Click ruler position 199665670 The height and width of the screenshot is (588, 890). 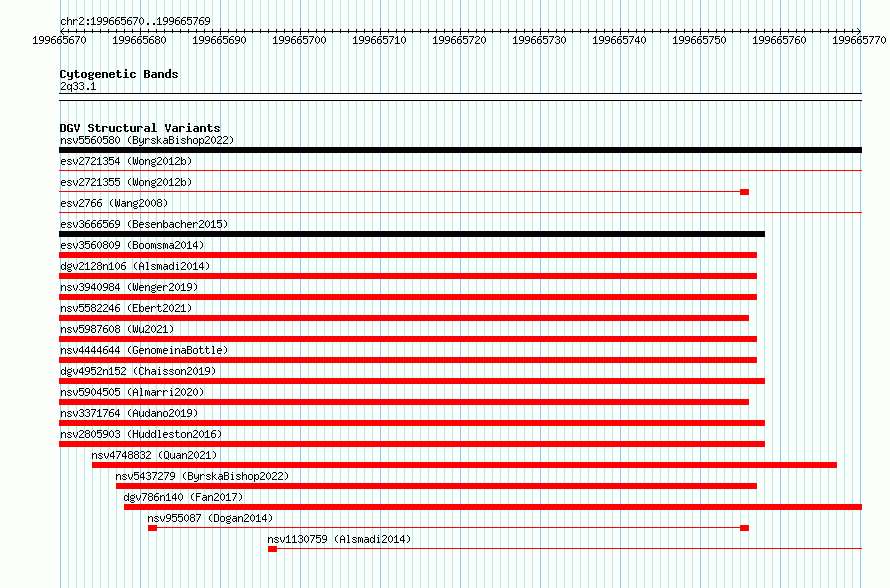pos(60,40)
